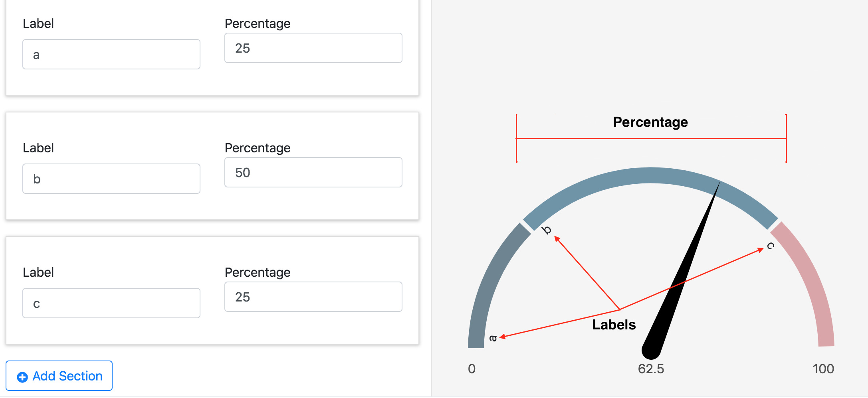Click the bold Labels annotation text
The image size is (868, 398).
[614, 325]
